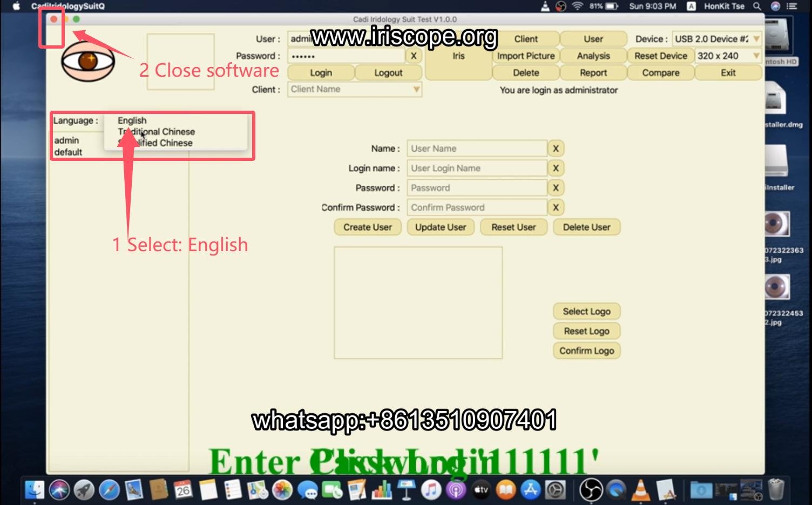Select the default user in the list
The height and width of the screenshot is (505, 812).
[68, 152]
